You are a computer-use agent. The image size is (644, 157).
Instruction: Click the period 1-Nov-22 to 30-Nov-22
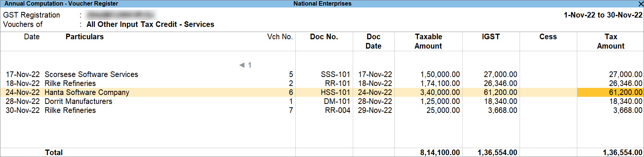coord(603,15)
